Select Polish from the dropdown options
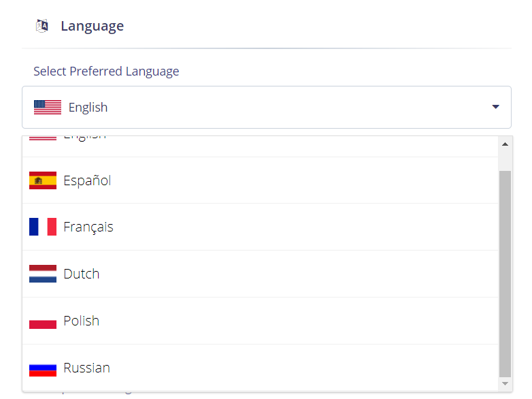The height and width of the screenshot is (399, 532). [261, 321]
